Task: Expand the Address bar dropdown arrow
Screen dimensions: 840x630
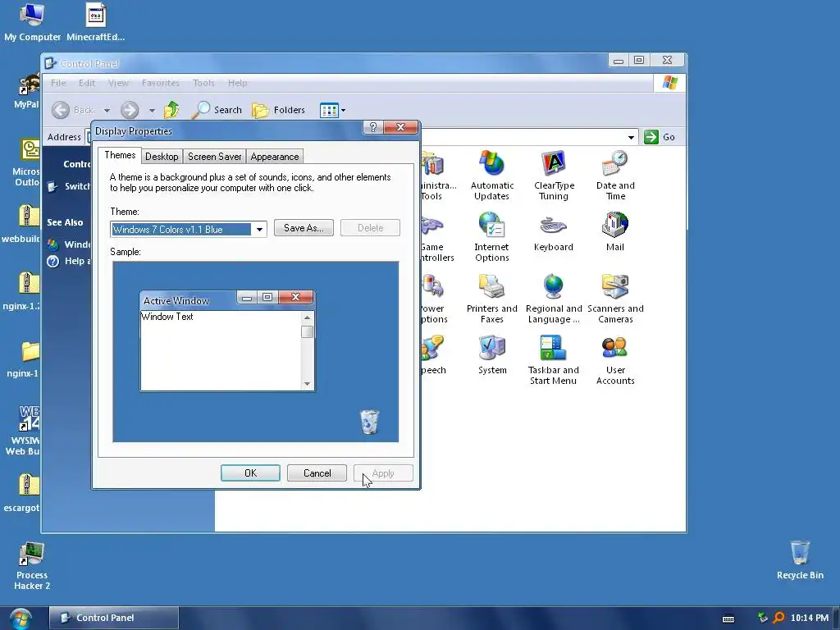Action: click(x=631, y=137)
